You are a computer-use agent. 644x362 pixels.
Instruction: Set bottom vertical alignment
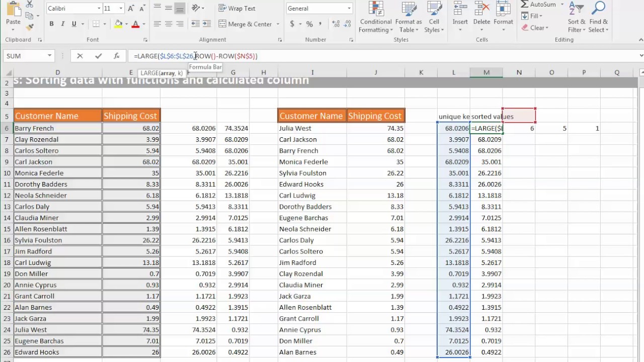tap(180, 8)
